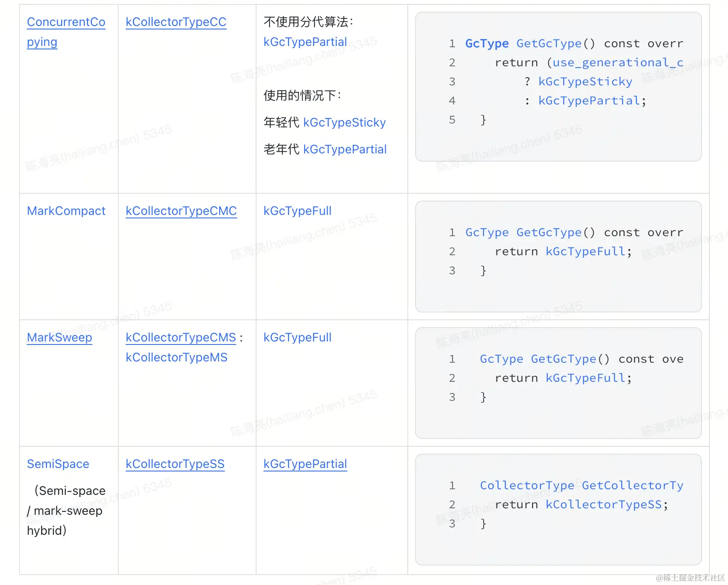Screen dimensions: 728x585
Task: Click kGcTypePartial in the SemiSpace row
Action: (305, 464)
